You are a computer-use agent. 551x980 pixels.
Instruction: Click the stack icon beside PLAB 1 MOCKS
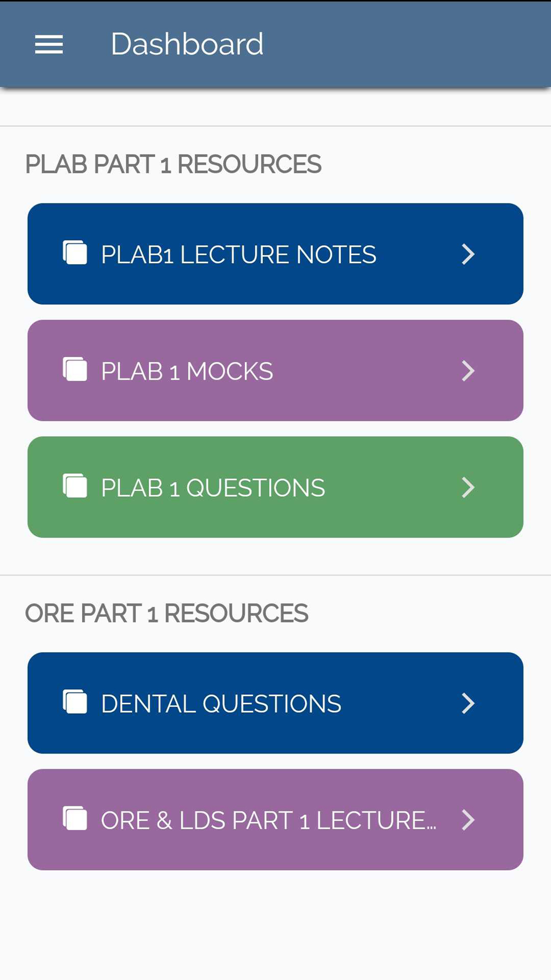point(75,370)
